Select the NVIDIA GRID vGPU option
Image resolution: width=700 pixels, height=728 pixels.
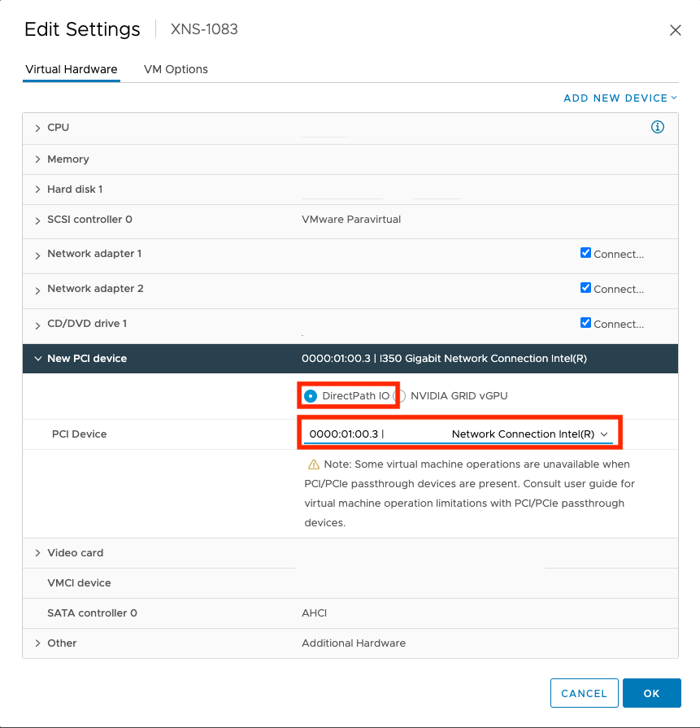398,395
